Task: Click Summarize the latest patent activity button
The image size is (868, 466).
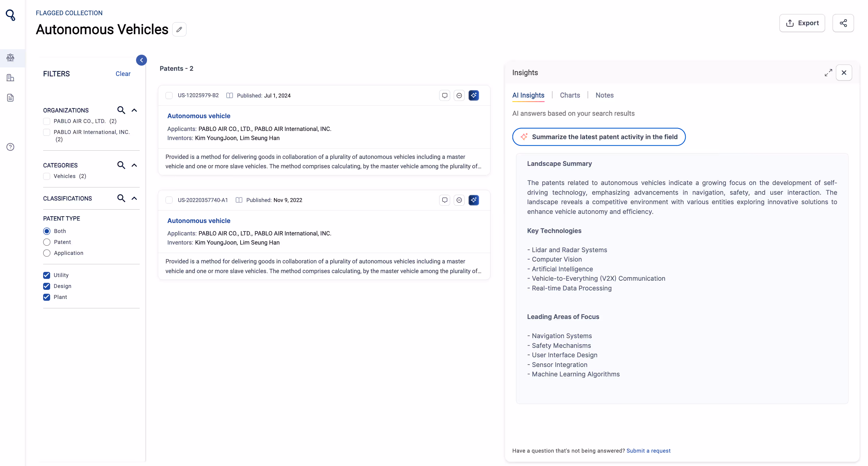Action: click(x=599, y=137)
